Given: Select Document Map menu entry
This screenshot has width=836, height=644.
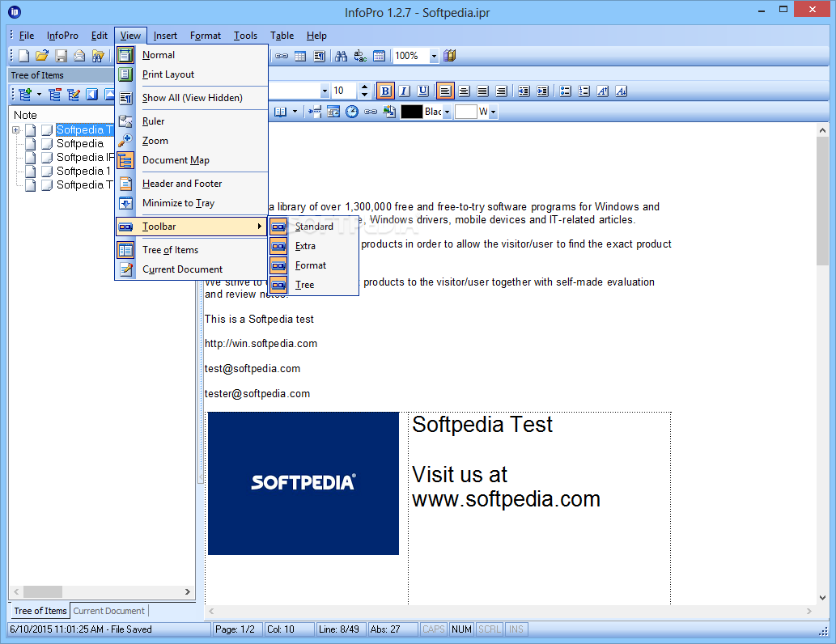Looking at the screenshot, I should coord(192,160).
